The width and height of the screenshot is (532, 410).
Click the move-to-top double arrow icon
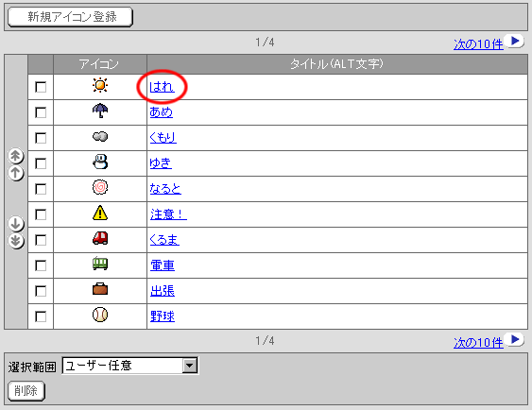[x=16, y=156]
